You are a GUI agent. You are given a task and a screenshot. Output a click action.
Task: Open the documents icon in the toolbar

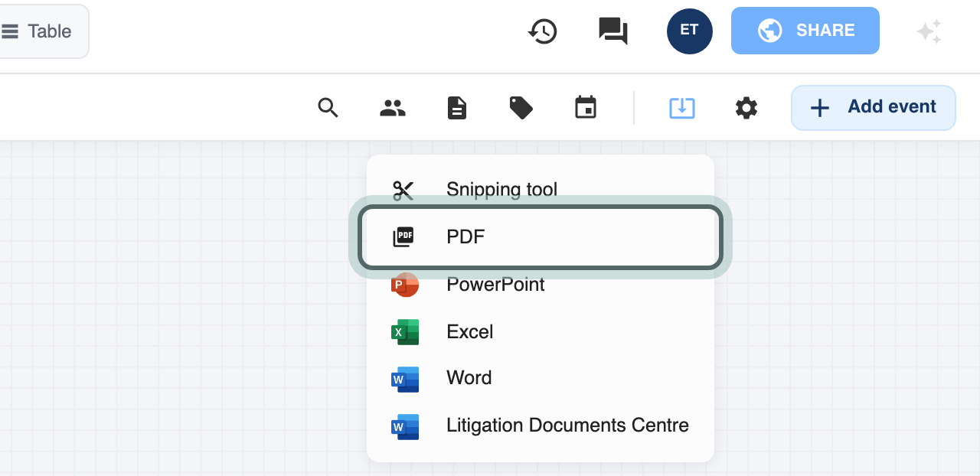click(x=457, y=108)
